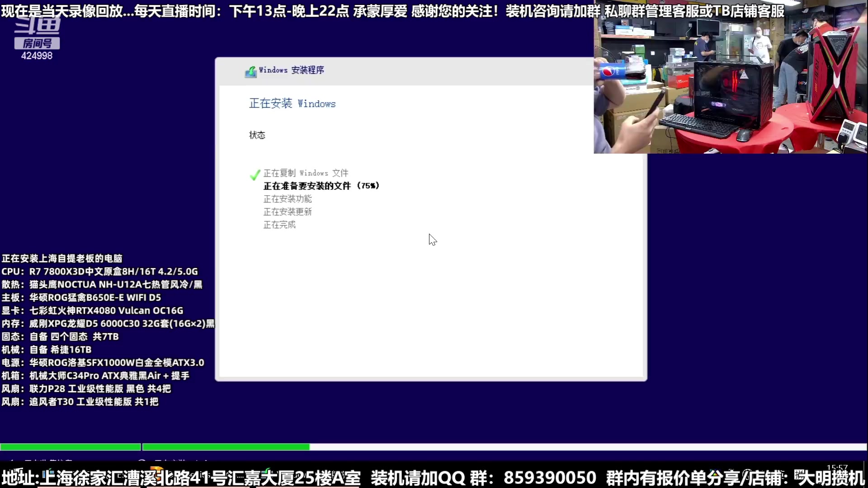Select the green checkmark beside 正在复制 Windows 文件
Image resolution: width=868 pixels, height=488 pixels.
point(255,175)
